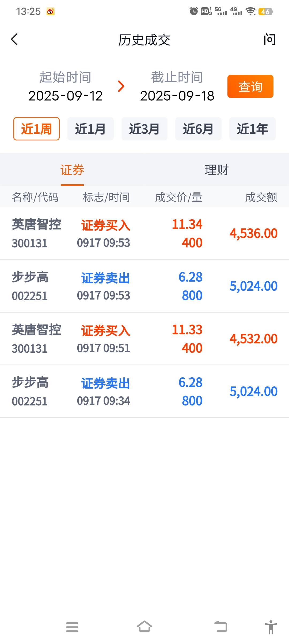Screen dimensions: 289x644
Task: Tap the back arrow icon
Action: click(x=14, y=40)
